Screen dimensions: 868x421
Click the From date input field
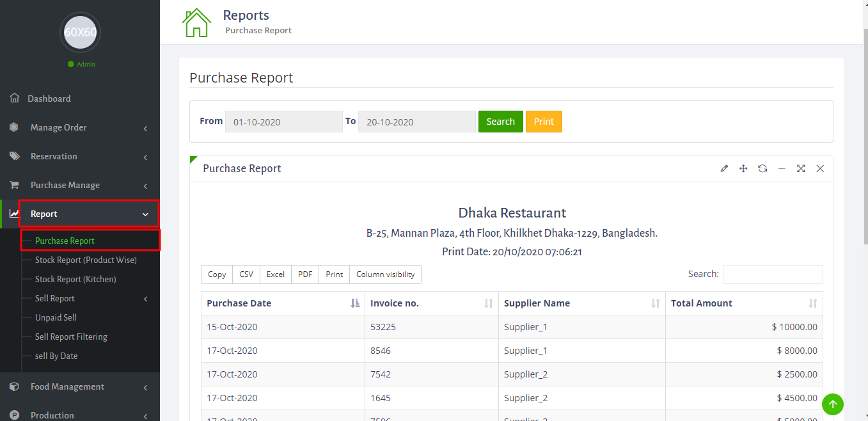[x=283, y=122]
